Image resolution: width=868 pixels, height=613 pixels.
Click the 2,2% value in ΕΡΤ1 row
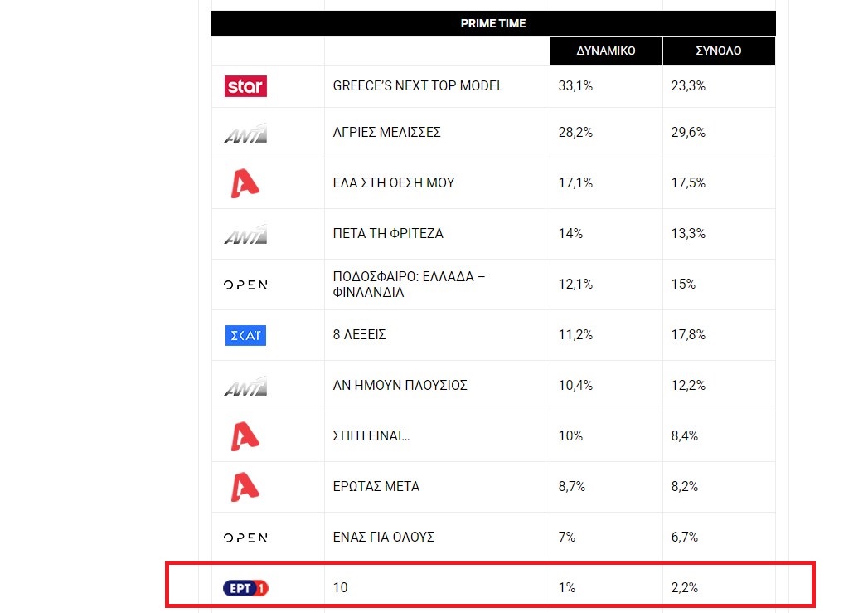(684, 587)
